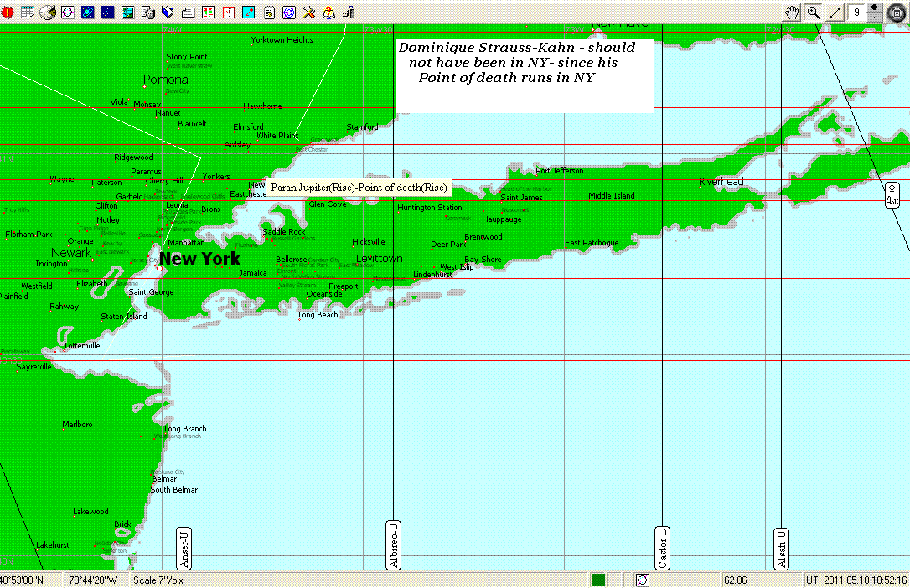This screenshot has height=588, width=910.
Task: Click the Long Branch map label
Action: [185, 429]
